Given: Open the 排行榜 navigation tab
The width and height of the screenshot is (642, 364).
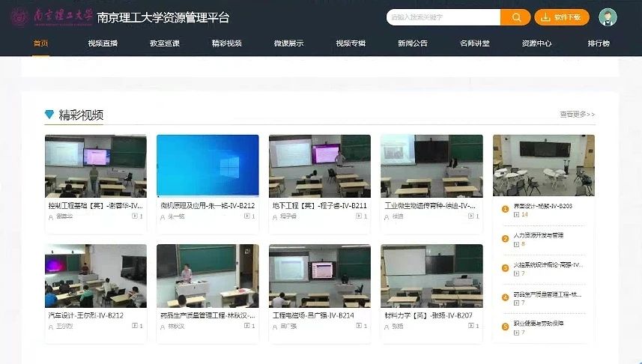Looking at the screenshot, I should pos(598,43).
